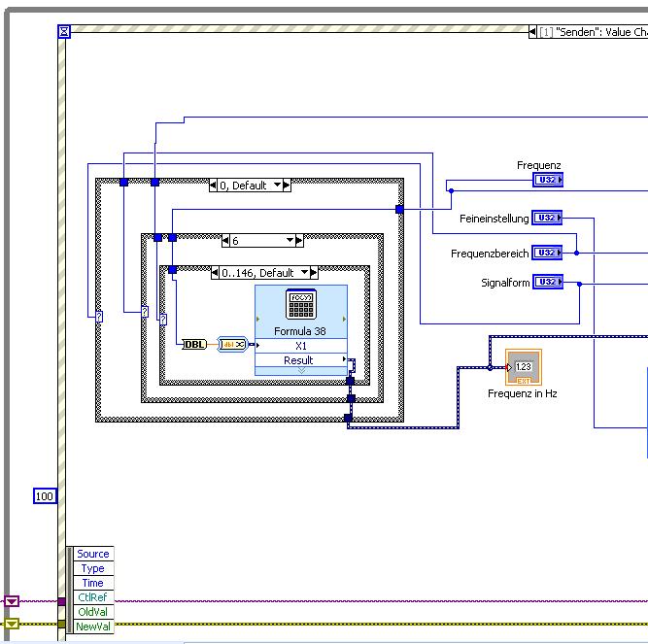This screenshot has width=648, height=644.
Task: Go to next case of the '6' structure
Action: (299, 241)
